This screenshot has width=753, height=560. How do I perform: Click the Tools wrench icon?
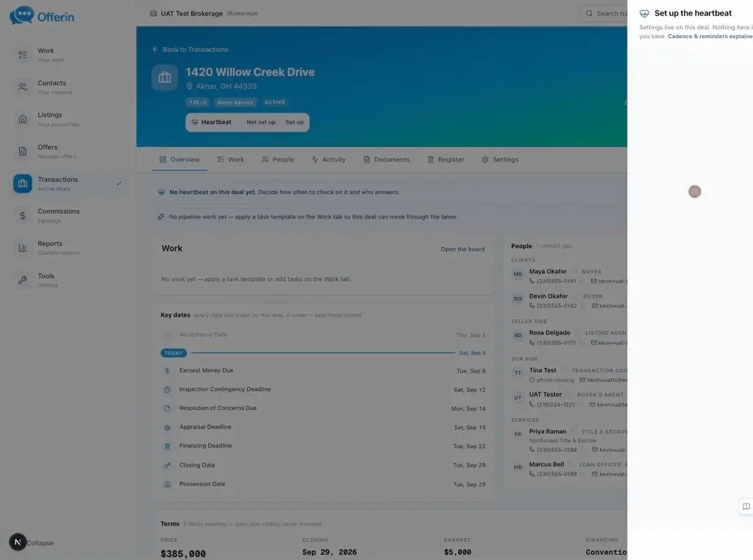[23, 280]
